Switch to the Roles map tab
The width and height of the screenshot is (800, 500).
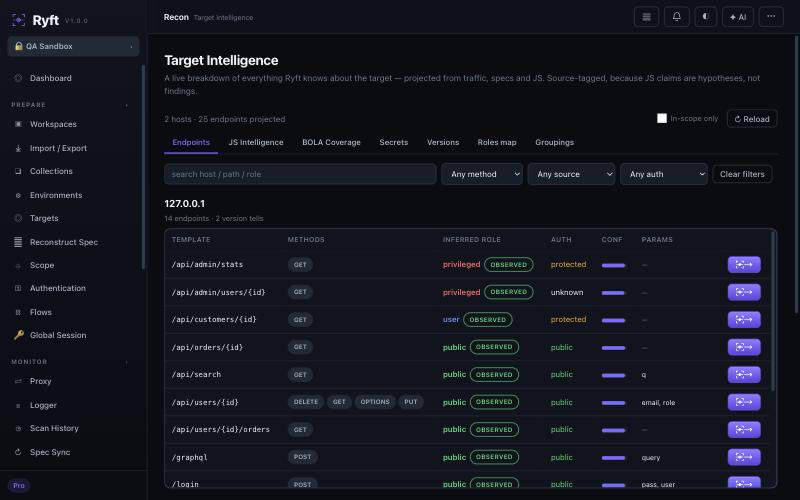pyautogui.click(x=497, y=142)
